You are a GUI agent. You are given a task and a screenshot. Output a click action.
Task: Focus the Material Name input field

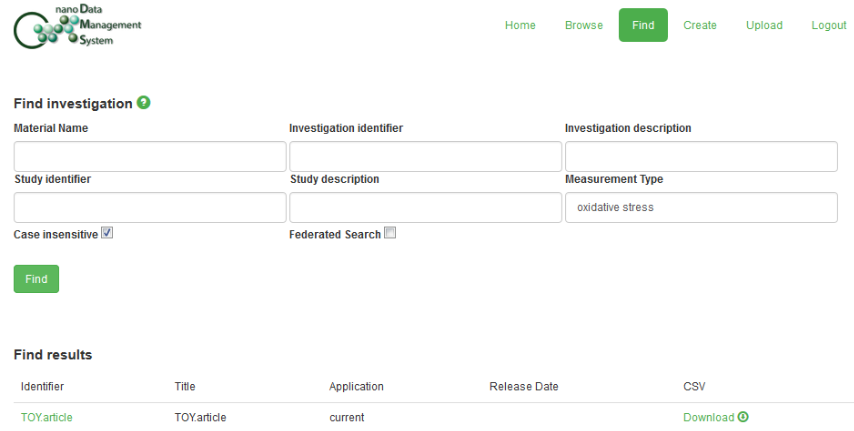click(150, 156)
